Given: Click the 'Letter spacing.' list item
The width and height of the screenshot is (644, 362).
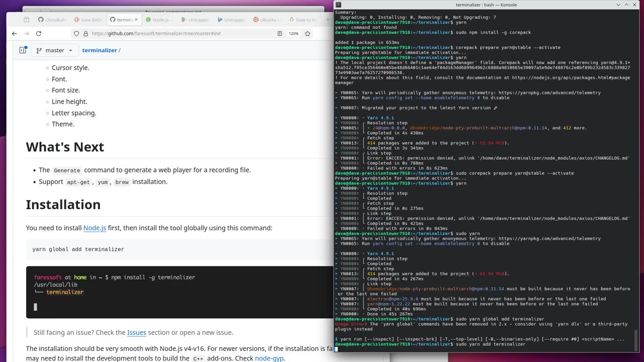Looking at the screenshot, I should pos(74,113).
